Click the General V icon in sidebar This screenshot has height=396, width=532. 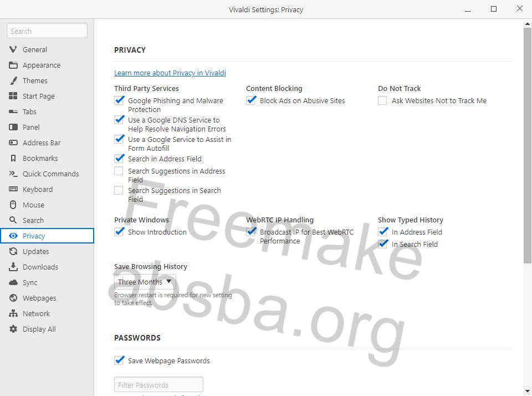click(x=13, y=49)
